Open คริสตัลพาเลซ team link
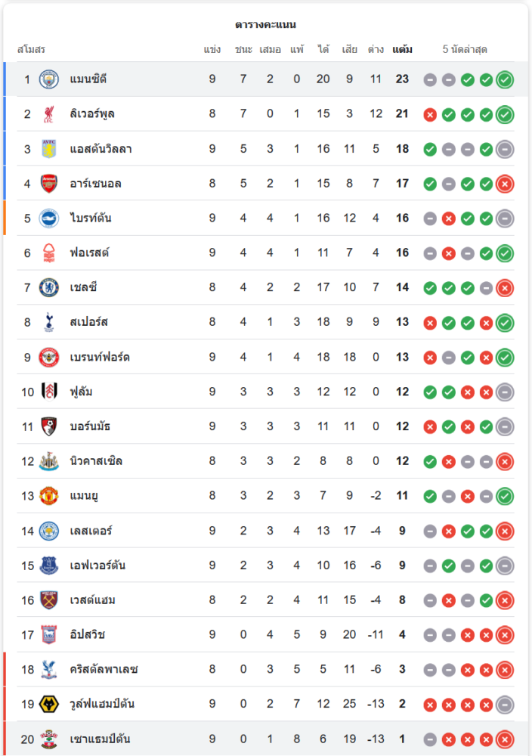This screenshot has height=756, width=532. (104, 670)
